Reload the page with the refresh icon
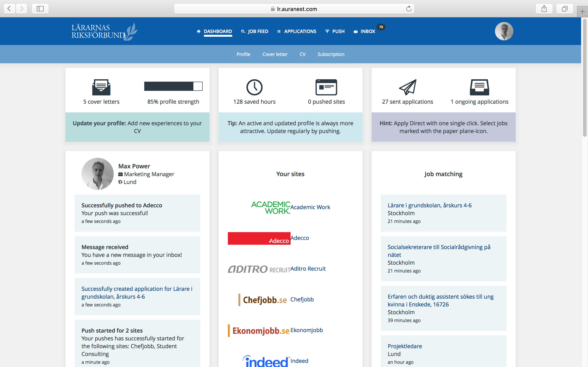 coord(408,9)
